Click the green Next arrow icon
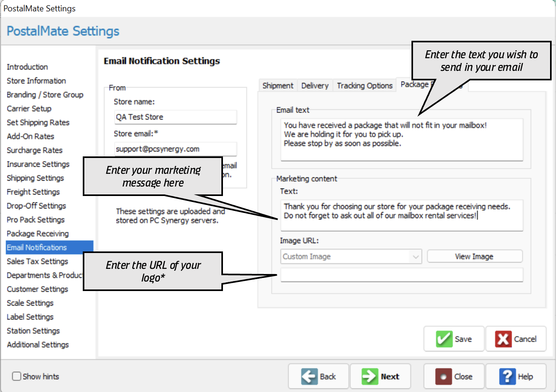The height and width of the screenshot is (392, 556). 369,377
